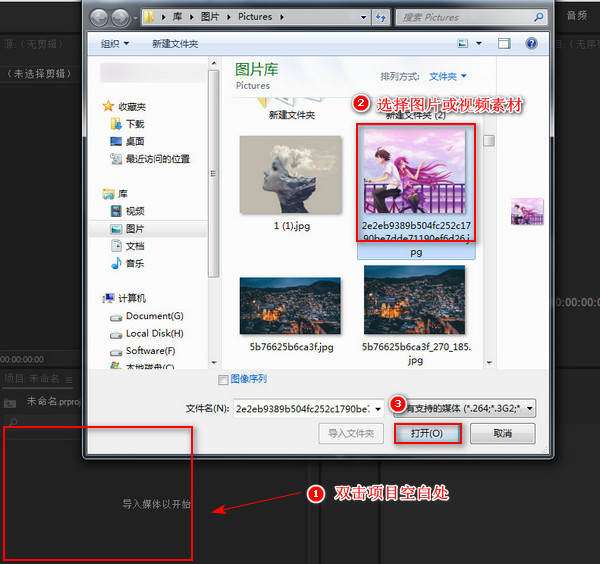Image resolution: width=600 pixels, height=564 pixels.
Task: Click the change view icon
Action: click(x=463, y=43)
